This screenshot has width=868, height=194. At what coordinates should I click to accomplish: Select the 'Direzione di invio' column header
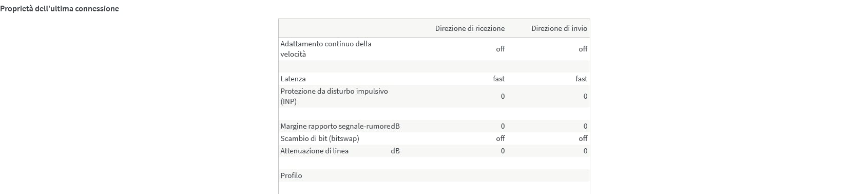pyautogui.click(x=559, y=28)
